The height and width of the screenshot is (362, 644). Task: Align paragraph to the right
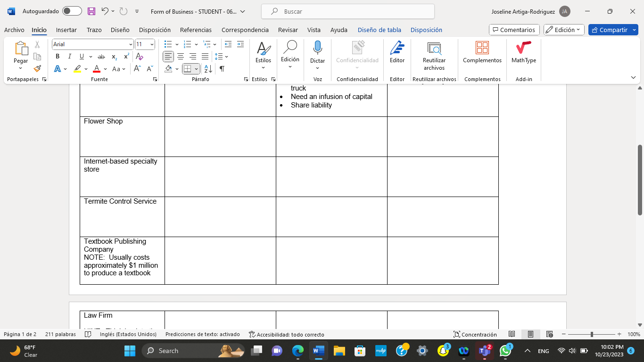(x=193, y=57)
